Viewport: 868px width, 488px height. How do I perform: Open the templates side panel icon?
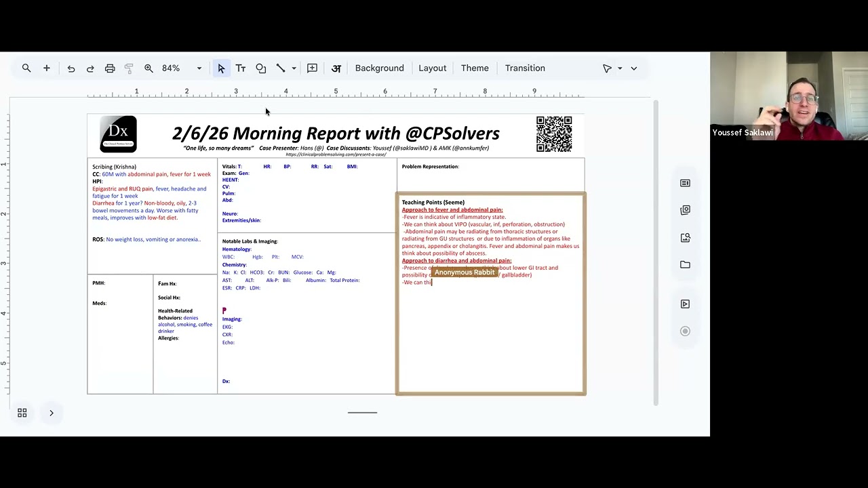685,183
